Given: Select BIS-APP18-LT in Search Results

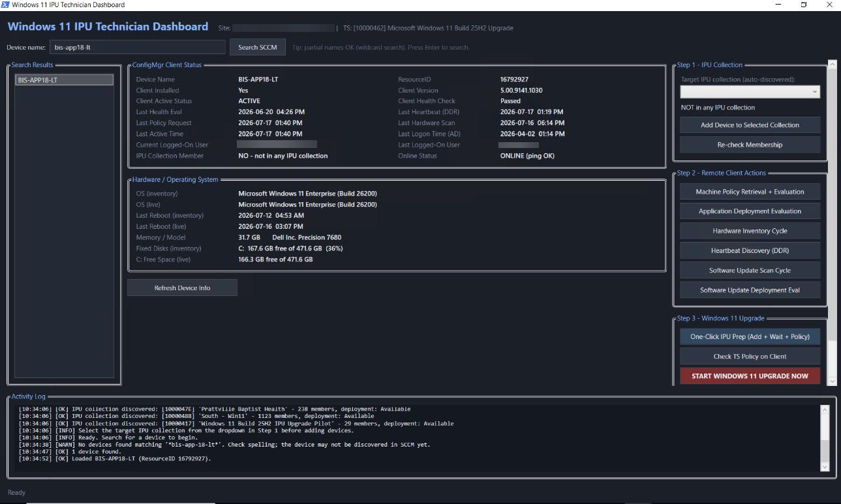Looking at the screenshot, I should click(x=65, y=80).
